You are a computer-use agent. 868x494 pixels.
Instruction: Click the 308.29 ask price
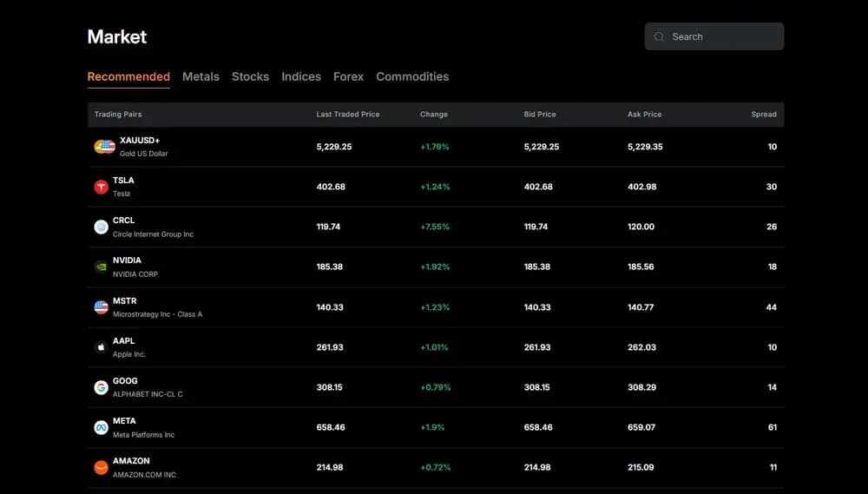(x=641, y=387)
